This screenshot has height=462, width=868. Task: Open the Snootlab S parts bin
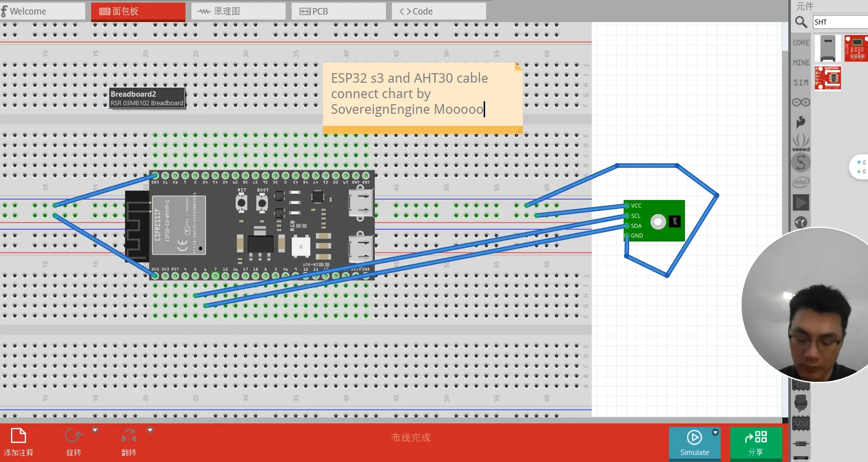tap(801, 163)
